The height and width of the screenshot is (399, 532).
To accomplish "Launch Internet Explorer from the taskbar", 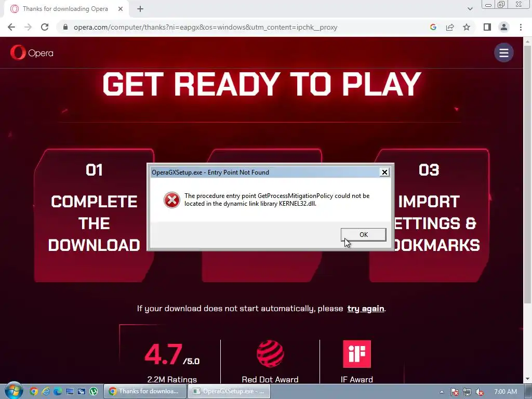I will point(46,391).
